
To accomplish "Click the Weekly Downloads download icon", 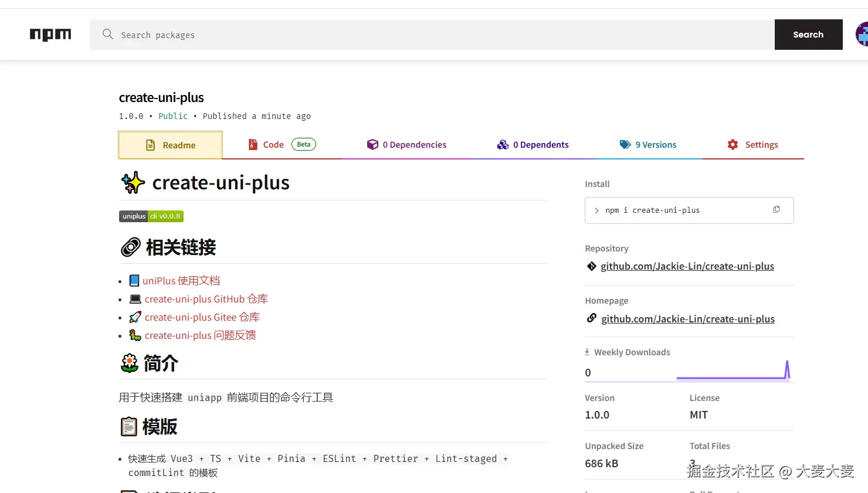I will coord(587,352).
